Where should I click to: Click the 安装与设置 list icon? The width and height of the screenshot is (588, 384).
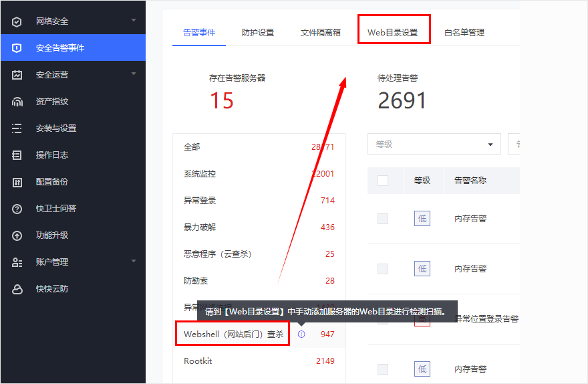pos(17,128)
